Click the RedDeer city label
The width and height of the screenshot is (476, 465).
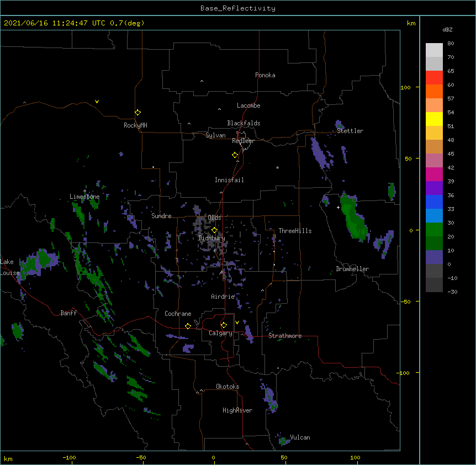243,141
